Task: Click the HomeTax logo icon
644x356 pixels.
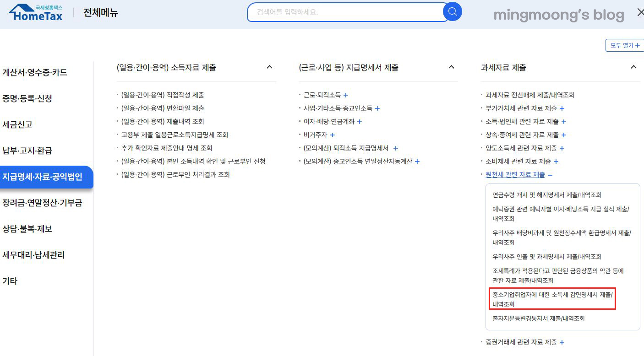Action: pos(35,12)
